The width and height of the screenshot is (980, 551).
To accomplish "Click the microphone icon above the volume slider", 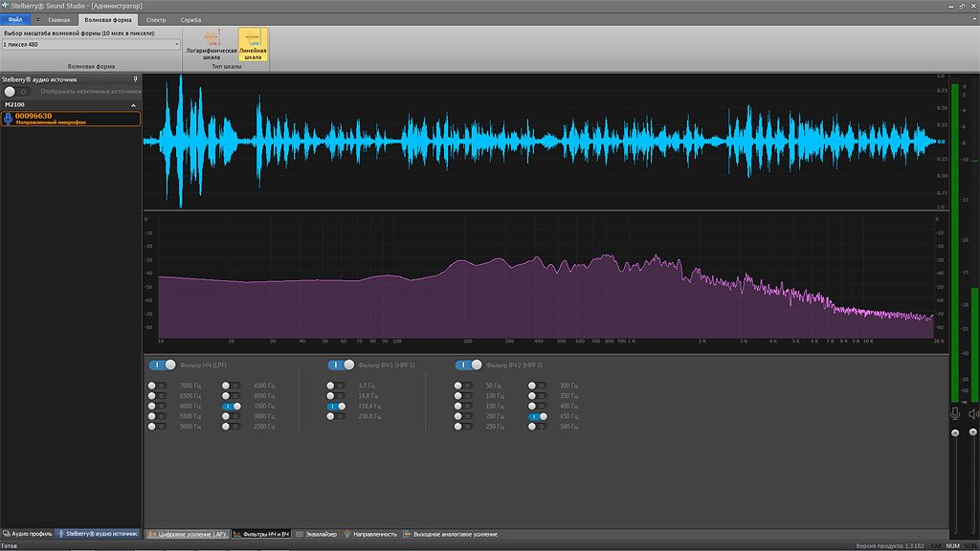I will [955, 413].
